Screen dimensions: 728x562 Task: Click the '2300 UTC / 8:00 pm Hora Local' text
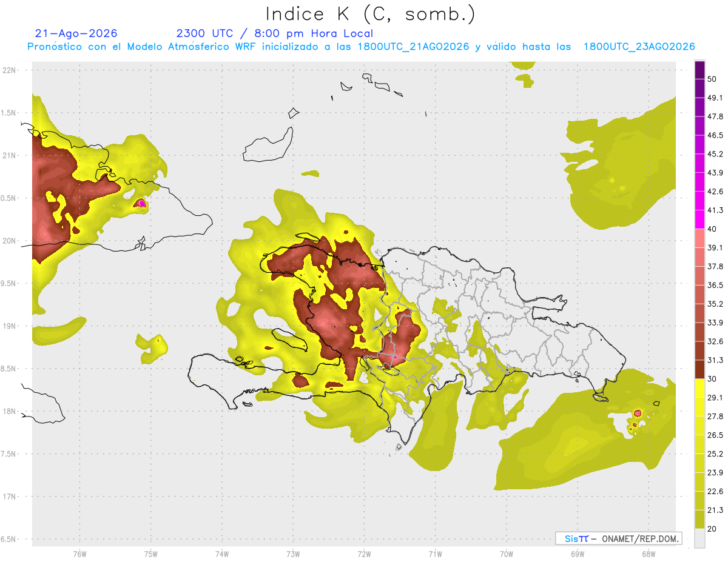274,33
